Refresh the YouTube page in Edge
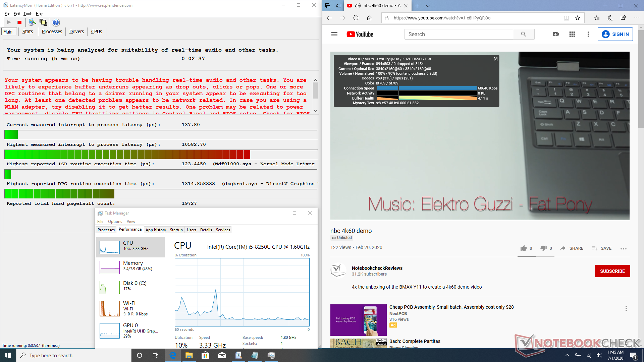The height and width of the screenshot is (362, 644). pyautogui.click(x=356, y=18)
